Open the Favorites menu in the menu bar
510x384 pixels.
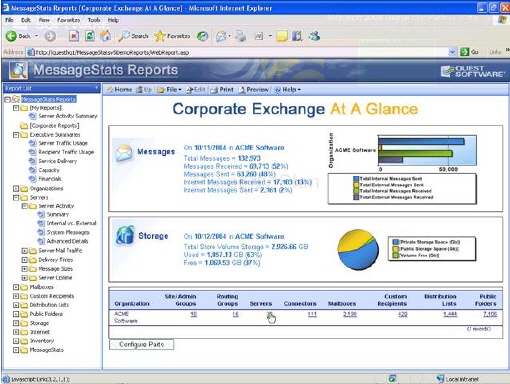(68, 20)
